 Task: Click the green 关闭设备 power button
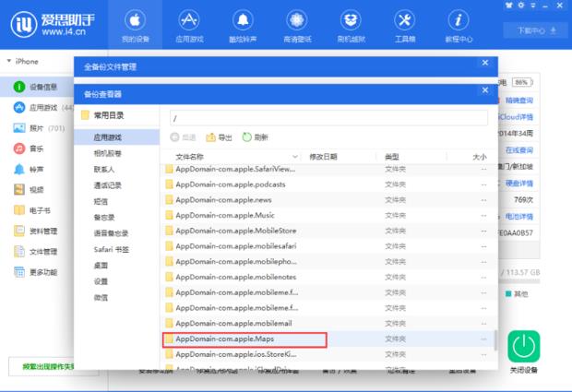pyautogui.click(x=523, y=347)
